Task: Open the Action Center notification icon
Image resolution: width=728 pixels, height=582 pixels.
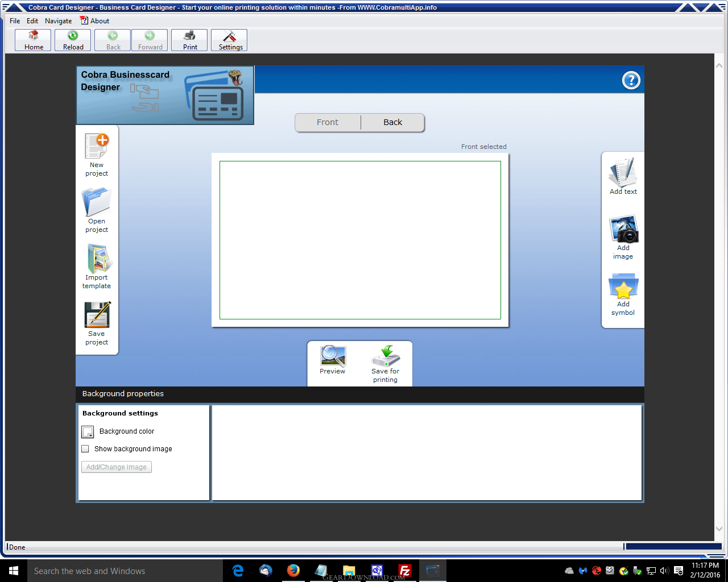Action: pos(679,571)
